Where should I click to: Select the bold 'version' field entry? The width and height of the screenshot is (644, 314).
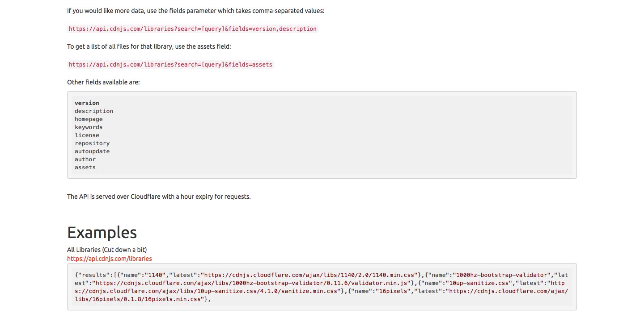click(87, 103)
